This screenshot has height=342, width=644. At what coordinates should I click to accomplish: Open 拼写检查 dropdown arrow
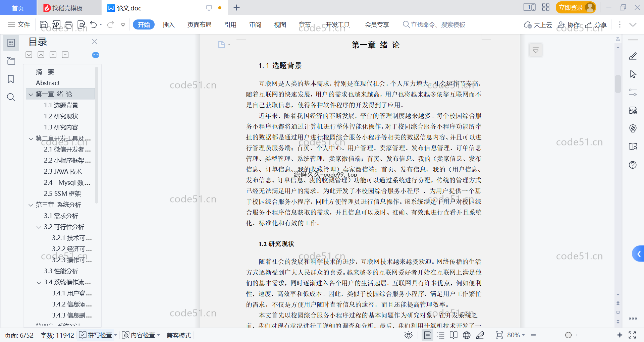[115, 335]
